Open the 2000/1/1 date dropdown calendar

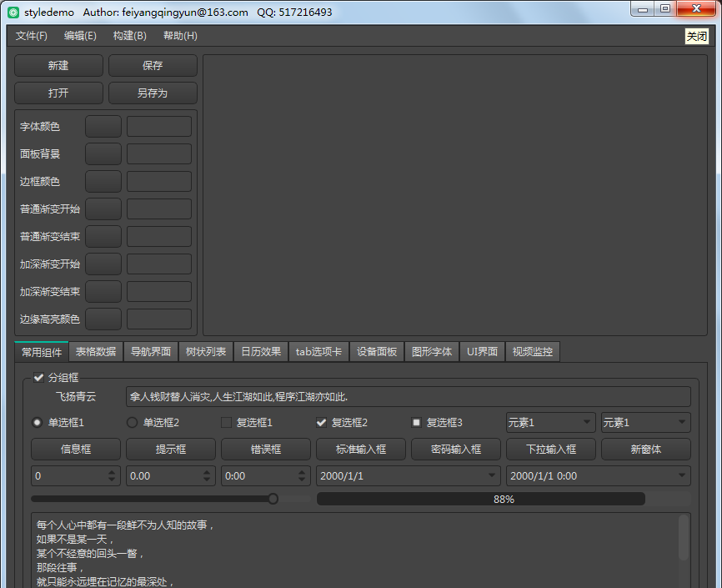[x=492, y=475]
